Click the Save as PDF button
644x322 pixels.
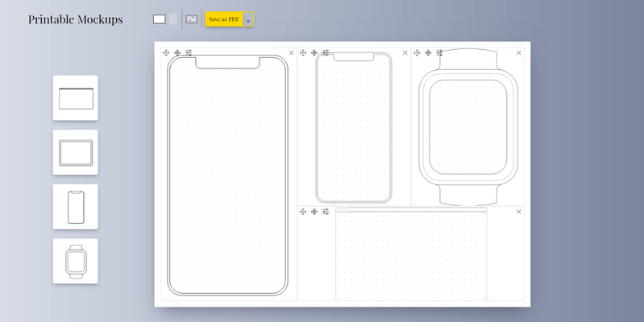(x=224, y=19)
